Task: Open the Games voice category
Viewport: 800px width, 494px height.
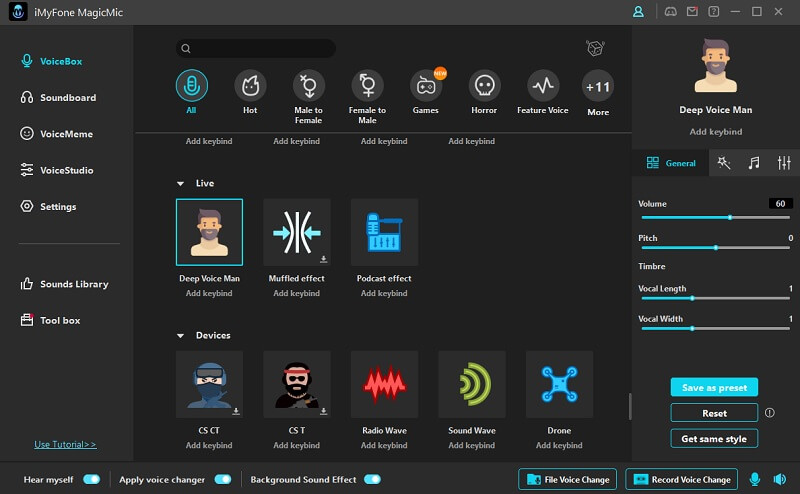Action: [x=426, y=86]
